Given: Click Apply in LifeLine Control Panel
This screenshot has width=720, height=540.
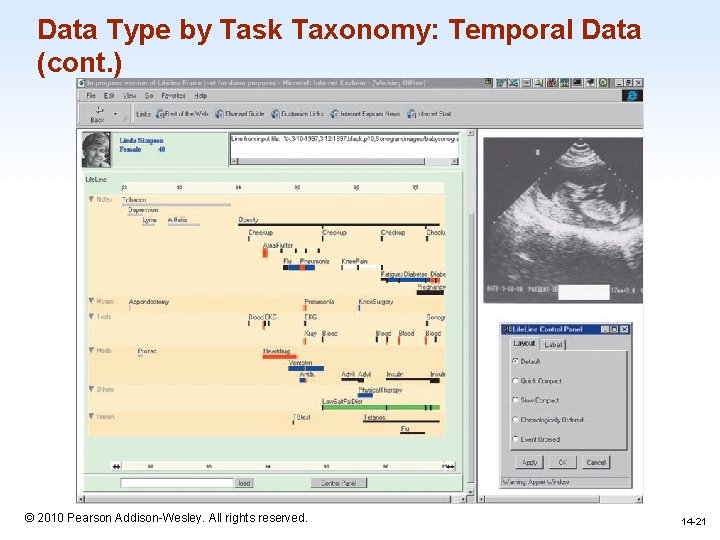Looking at the screenshot, I should (529, 462).
